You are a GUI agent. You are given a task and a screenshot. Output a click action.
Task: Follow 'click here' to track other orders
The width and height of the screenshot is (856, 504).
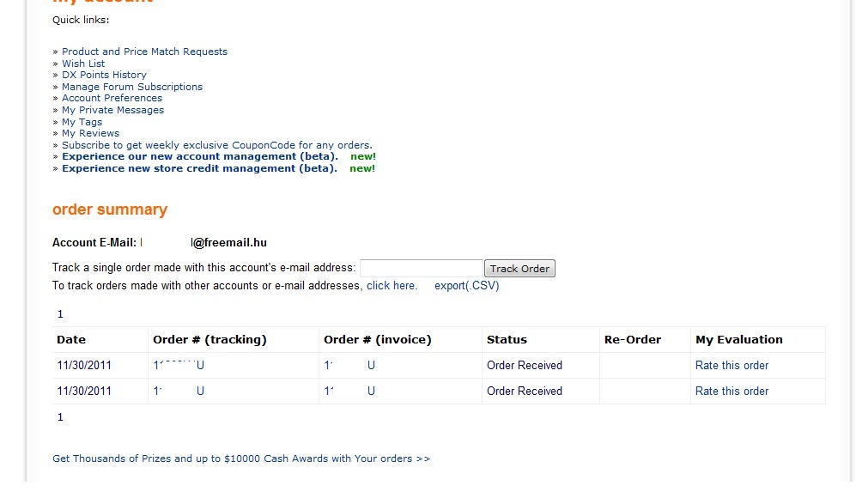pyautogui.click(x=392, y=286)
